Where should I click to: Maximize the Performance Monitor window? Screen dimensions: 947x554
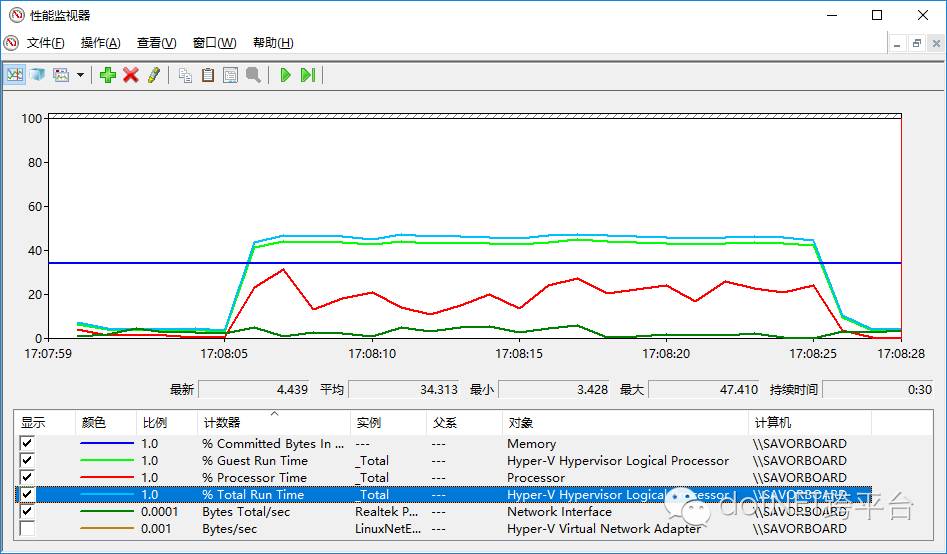[x=877, y=15]
